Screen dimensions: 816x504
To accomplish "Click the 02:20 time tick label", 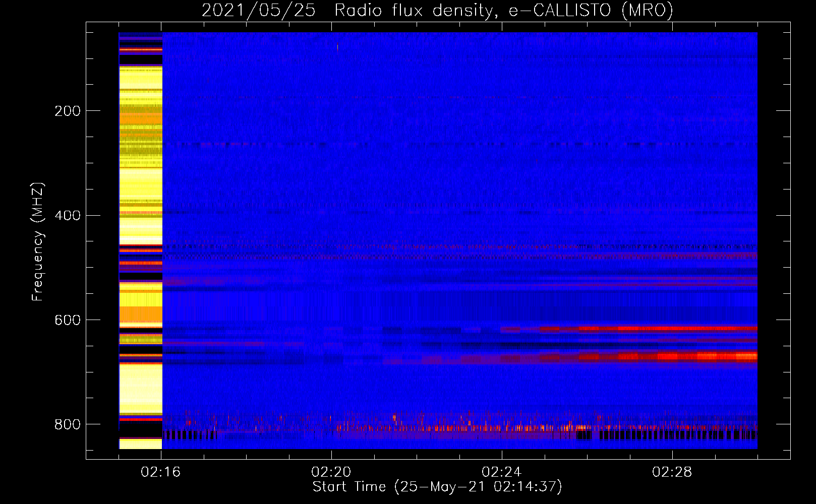I will coord(331,472).
